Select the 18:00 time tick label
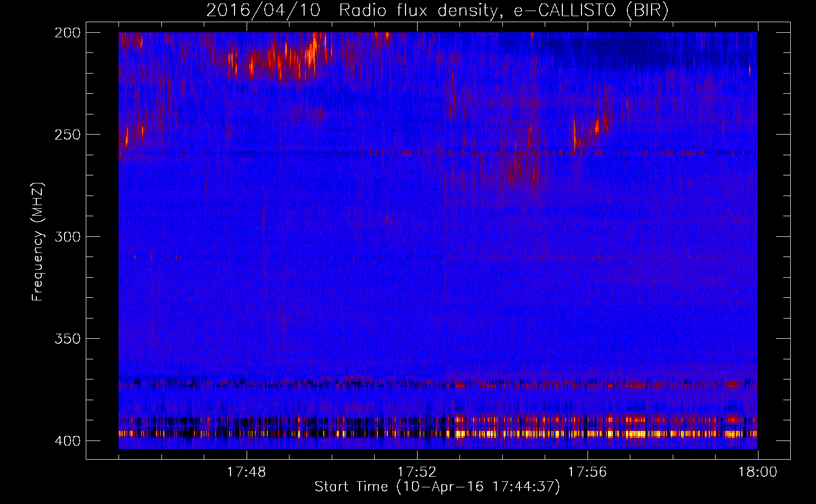The width and height of the screenshot is (816, 504). pos(757,472)
